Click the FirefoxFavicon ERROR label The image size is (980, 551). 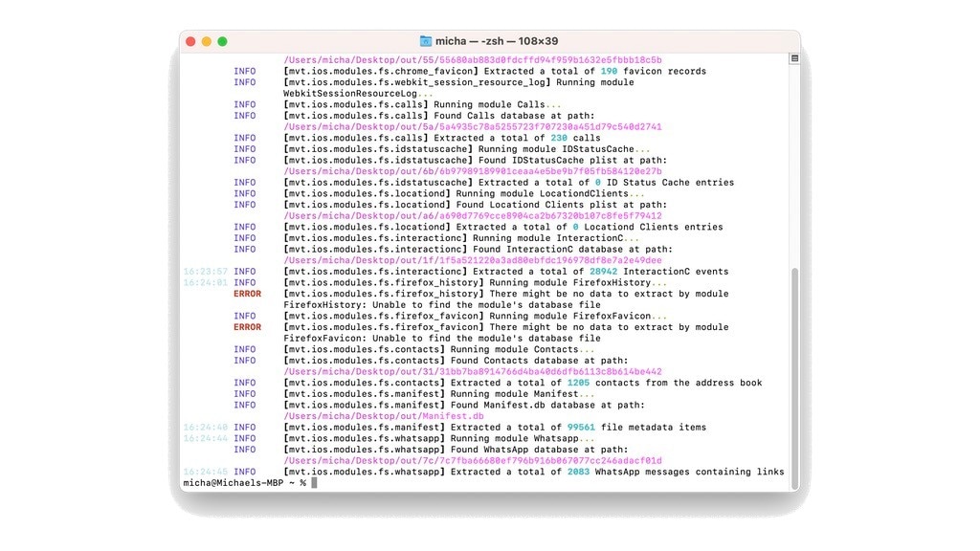(247, 326)
